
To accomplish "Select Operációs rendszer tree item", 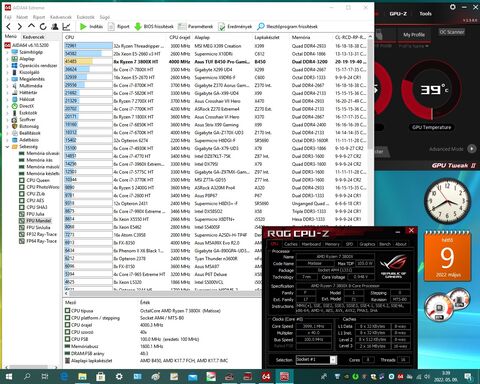I will coord(38,65).
